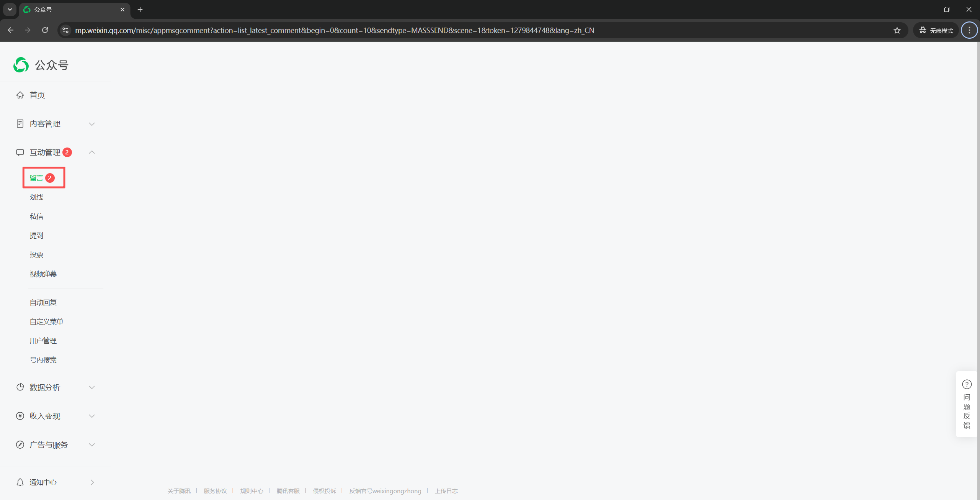Click the 公众号 logo icon

[21, 65]
